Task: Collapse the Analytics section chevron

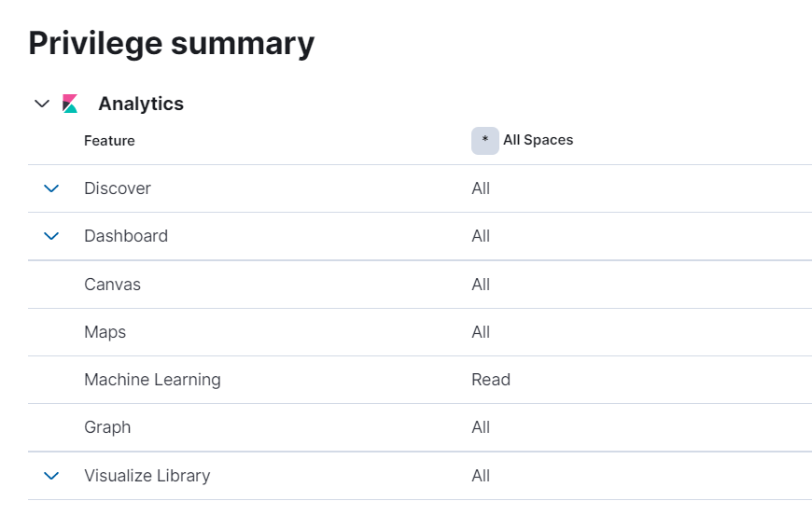Action: [x=42, y=104]
